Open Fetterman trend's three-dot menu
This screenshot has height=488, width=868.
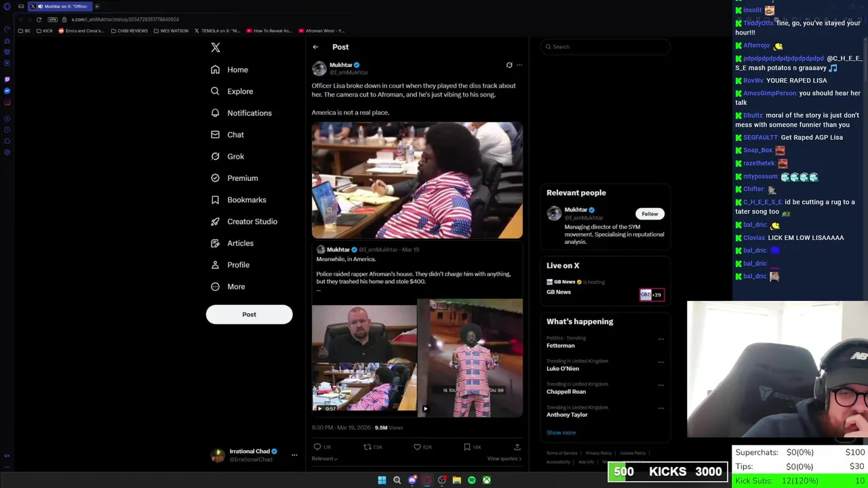click(661, 339)
